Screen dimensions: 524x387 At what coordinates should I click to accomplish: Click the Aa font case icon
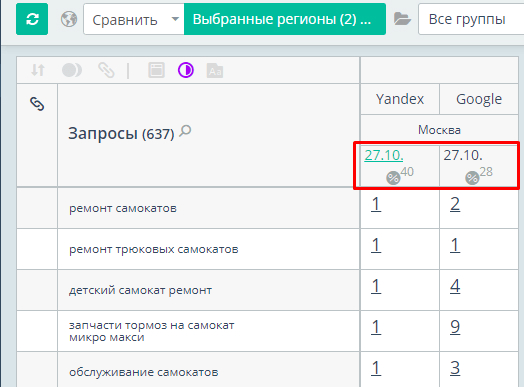tap(215, 71)
